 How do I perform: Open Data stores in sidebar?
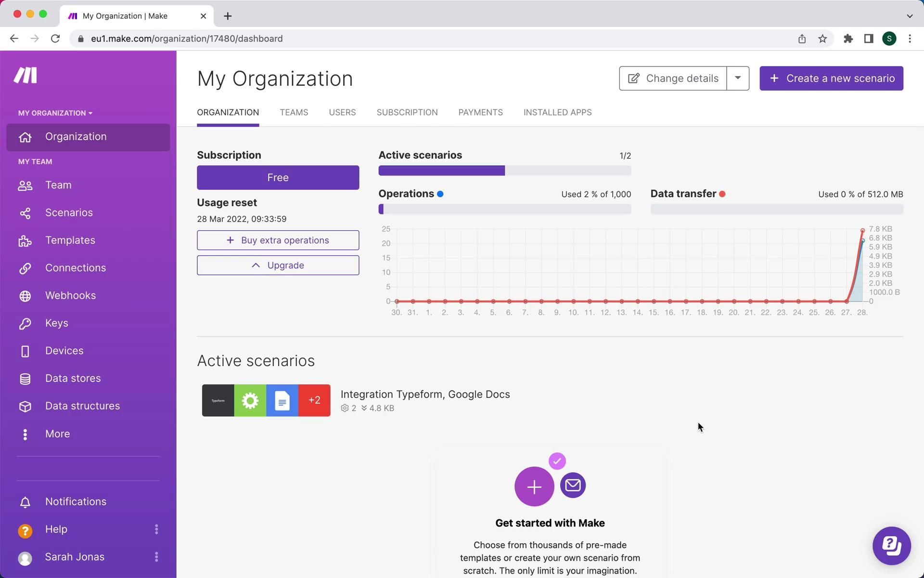[73, 379]
